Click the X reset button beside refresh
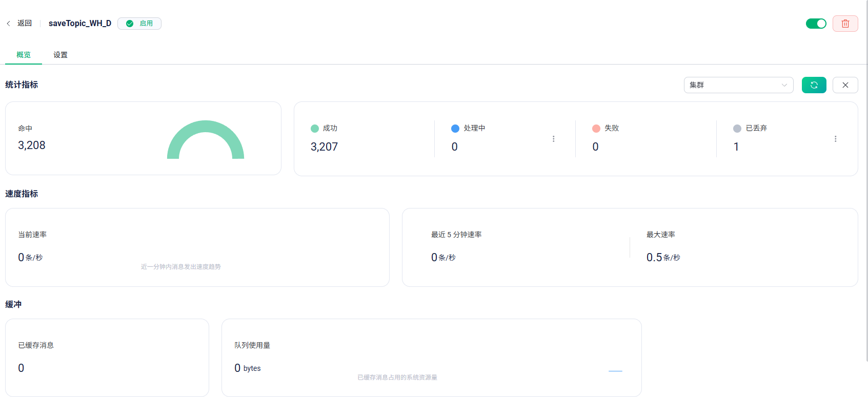Image resolution: width=868 pixels, height=397 pixels. click(x=845, y=85)
